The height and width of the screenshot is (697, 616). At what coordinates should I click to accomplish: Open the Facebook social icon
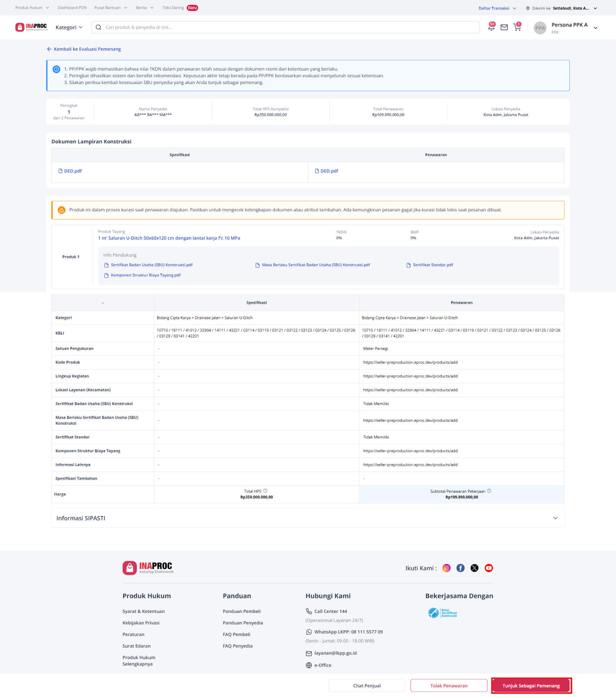click(x=460, y=568)
